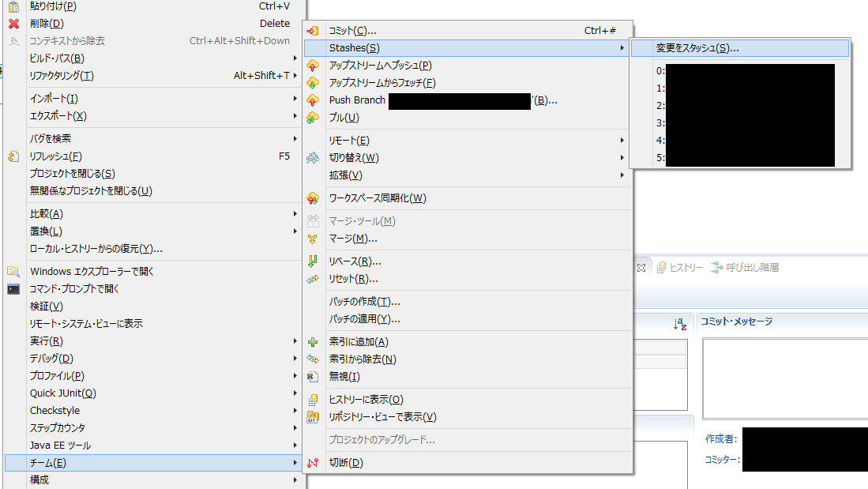
Task: Select バグを検索 menu entry
Action: [153, 138]
